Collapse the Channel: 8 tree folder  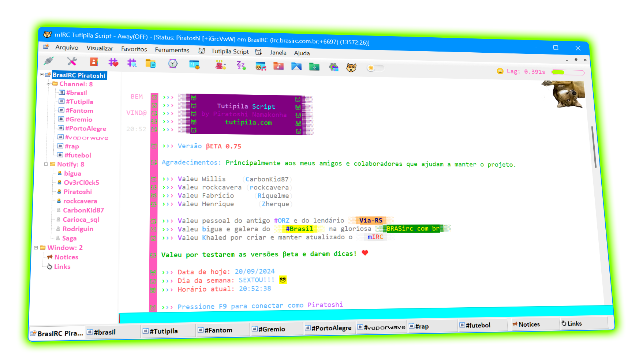click(48, 83)
